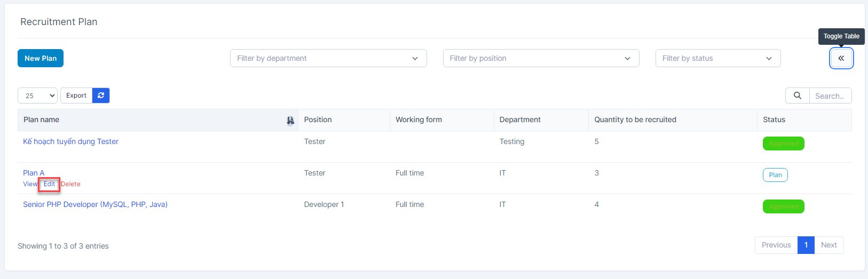Go to the Next page
This screenshot has height=279, width=868.
click(x=828, y=245)
